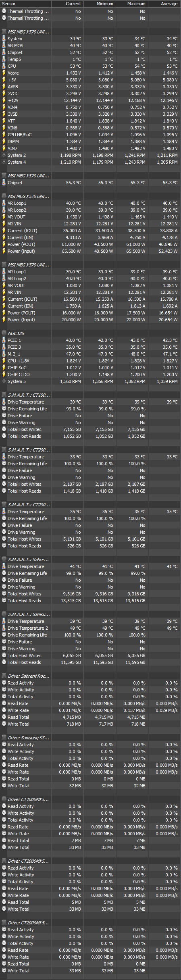Click the DIMM voltage lightning icon
Image resolution: width=181 pixels, height=980 pixels.
[4, 141]
